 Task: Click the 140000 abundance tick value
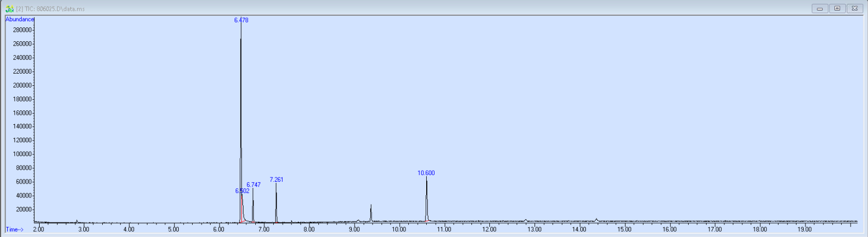pyautogui.click(x=21, y=127)
